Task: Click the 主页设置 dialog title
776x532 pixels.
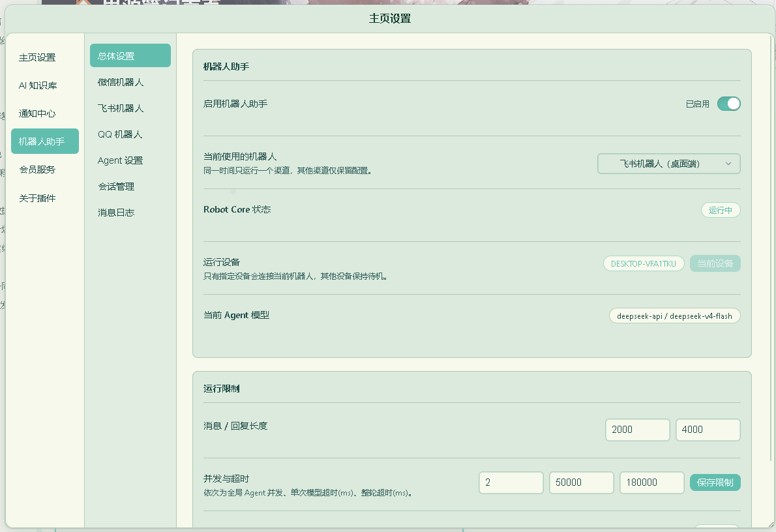Action: pyautogui.click(x=389, y=18)
